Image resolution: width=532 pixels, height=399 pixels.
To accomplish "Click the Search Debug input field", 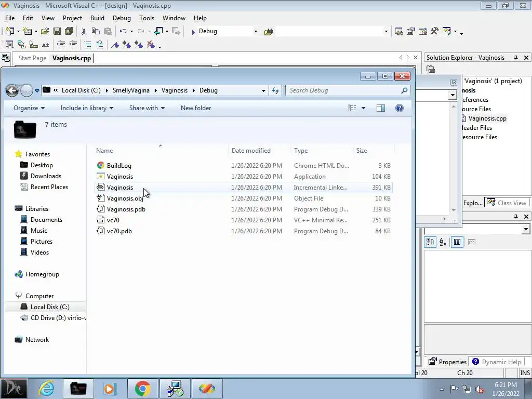I will coord(348,90).
